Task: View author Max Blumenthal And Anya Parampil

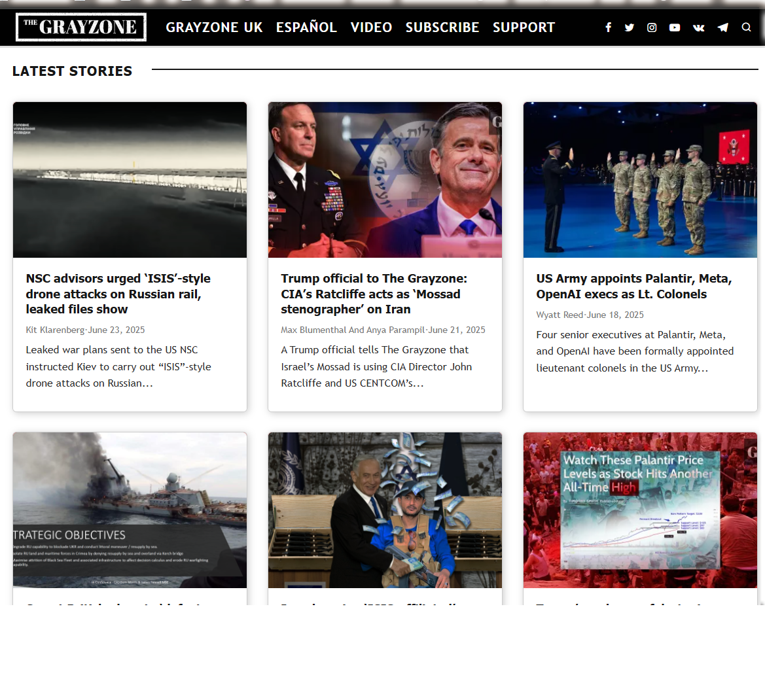Action: [353, 330]
